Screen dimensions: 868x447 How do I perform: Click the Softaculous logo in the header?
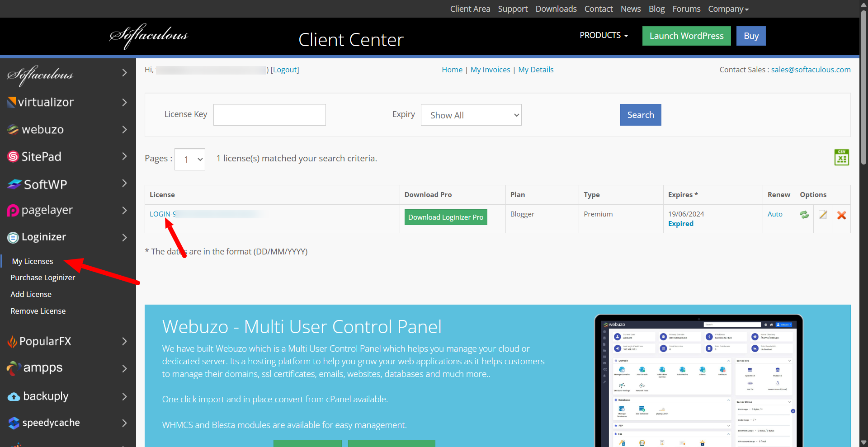(x=148, y=36)
